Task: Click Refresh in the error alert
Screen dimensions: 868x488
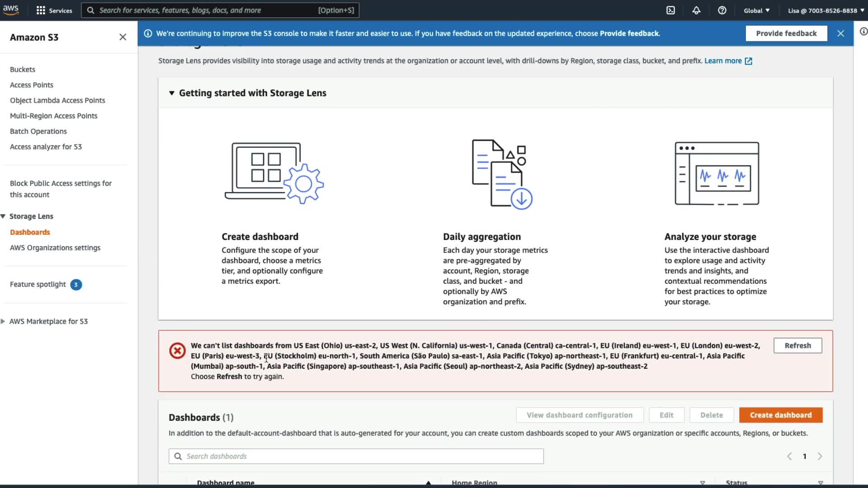Action: pos(797,345)
